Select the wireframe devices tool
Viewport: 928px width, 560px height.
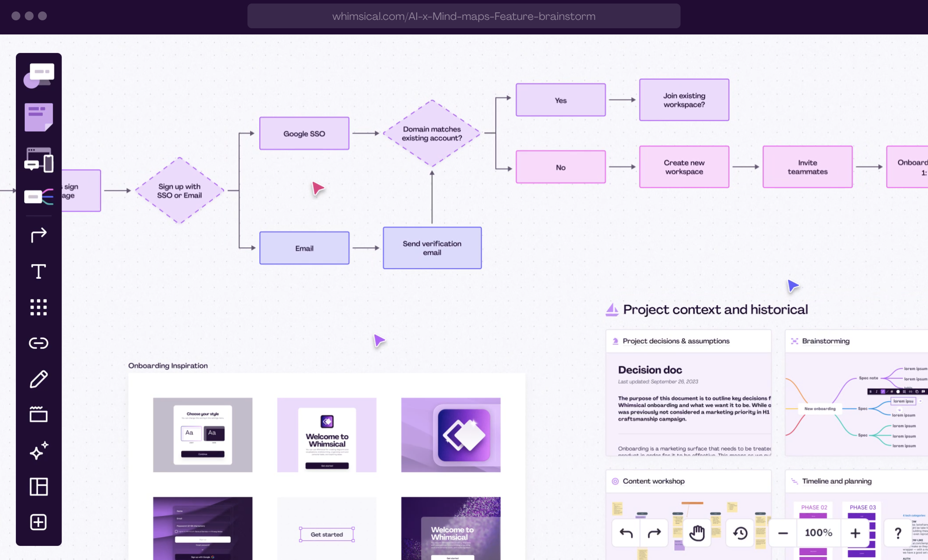[x=38, y=160]
